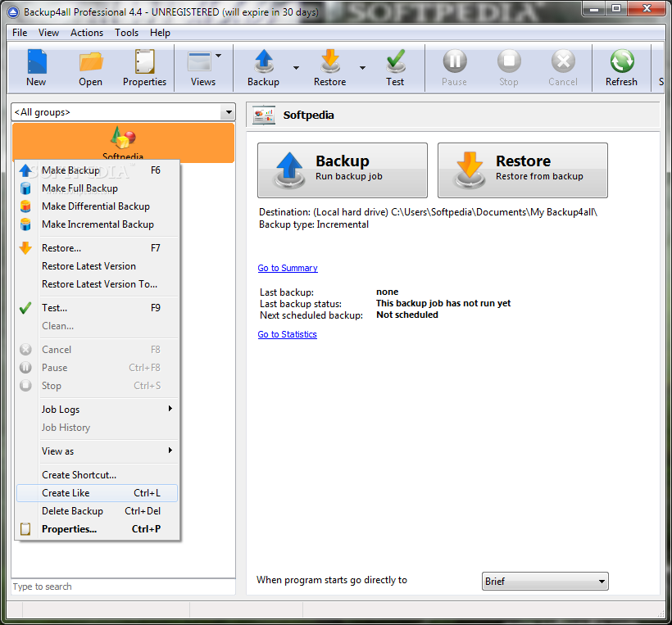
Task: Open the Restore toolbar dropdown arrow
Action: click(362, 68)
